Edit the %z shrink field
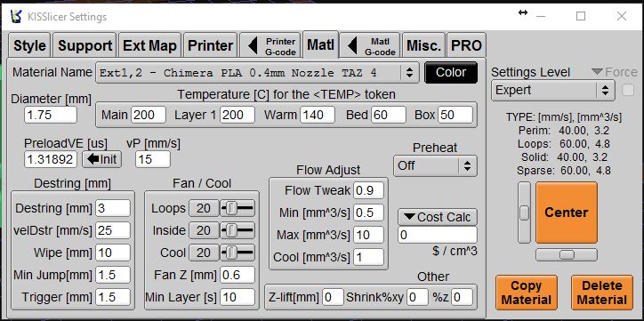Viewport: 644px width, 321px height. tap(462, 297)
